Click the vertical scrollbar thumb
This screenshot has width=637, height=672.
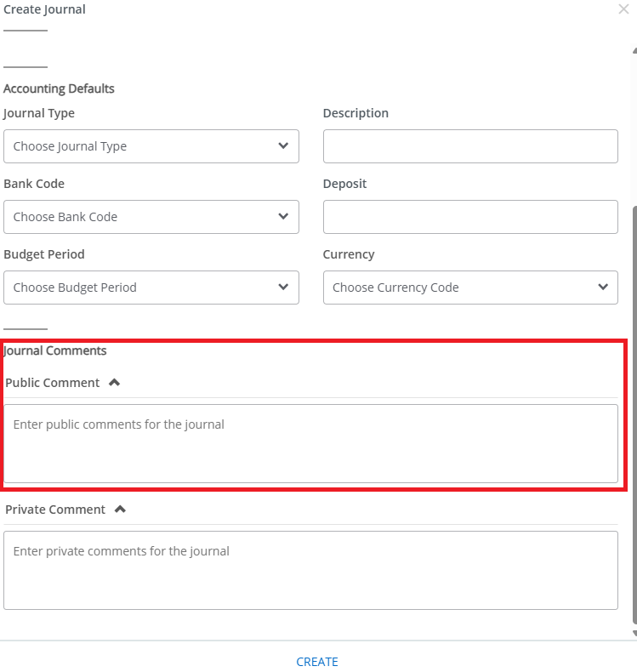tap(634, 415)
